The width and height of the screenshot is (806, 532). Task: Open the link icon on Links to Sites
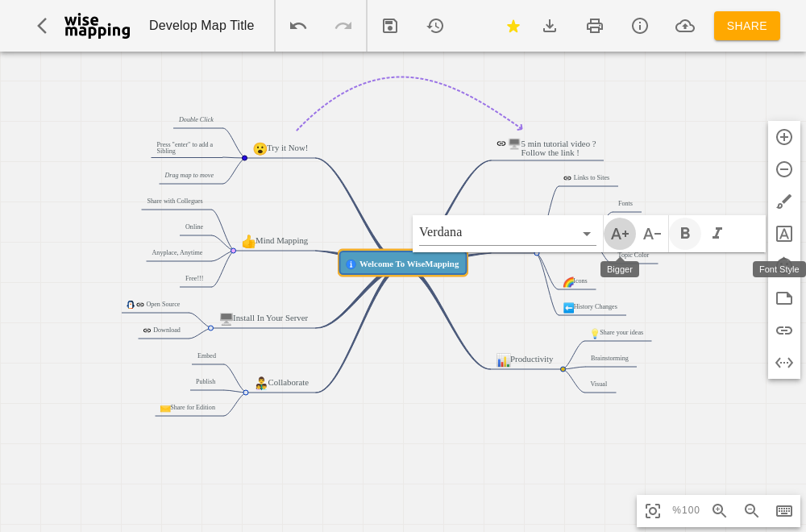click(x=567, y=178)
